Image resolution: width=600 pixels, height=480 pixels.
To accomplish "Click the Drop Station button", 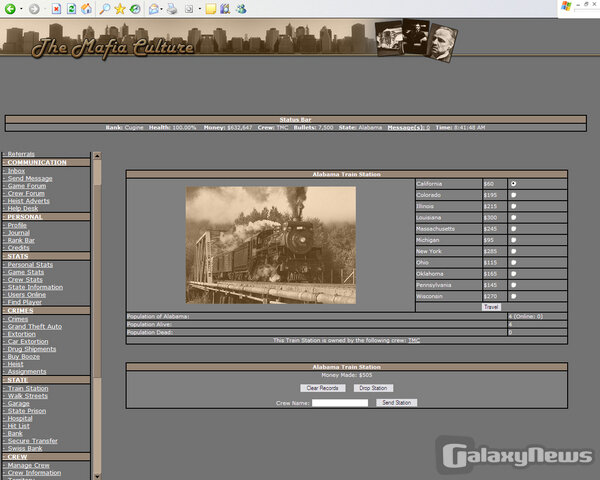I will [x=374, y=387].
